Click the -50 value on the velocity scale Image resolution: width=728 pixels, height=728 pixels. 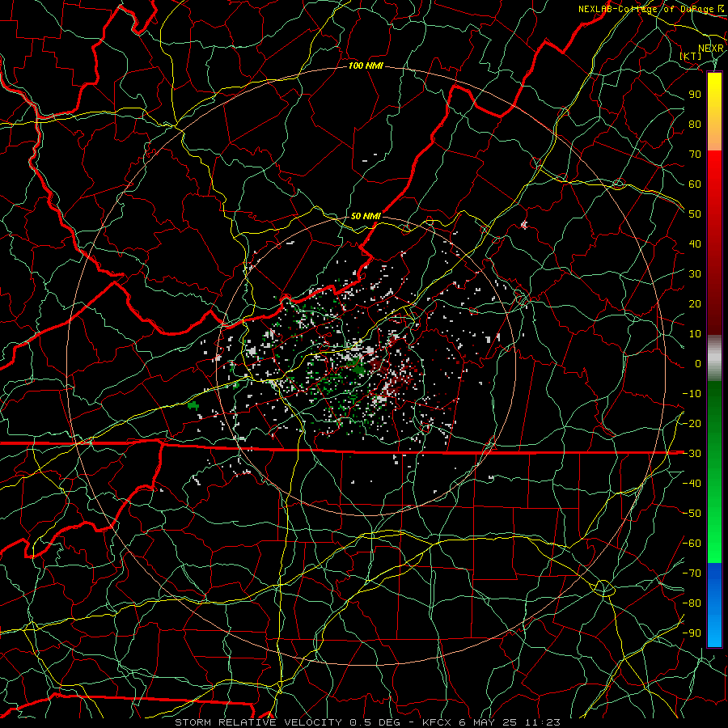[x=692, y=514]
